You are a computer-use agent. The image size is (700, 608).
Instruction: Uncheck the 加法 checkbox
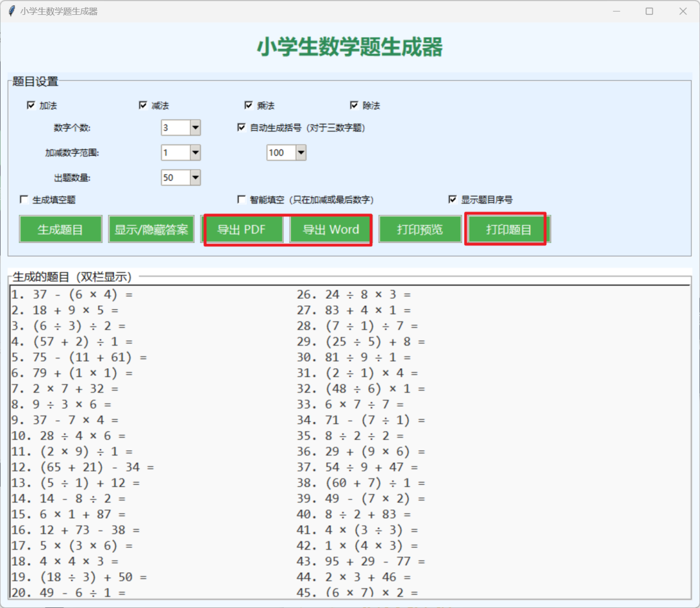[30, 104]
